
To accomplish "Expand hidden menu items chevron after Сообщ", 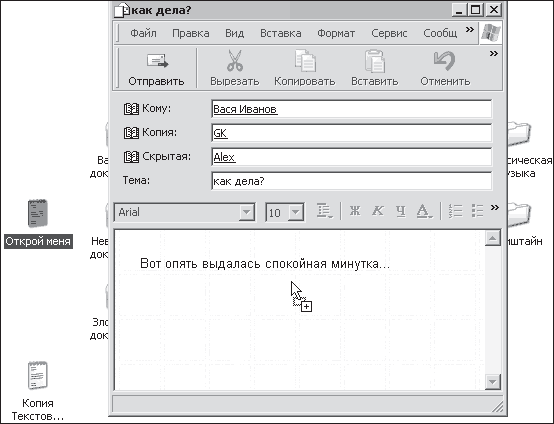I will [x=470, y=29].
